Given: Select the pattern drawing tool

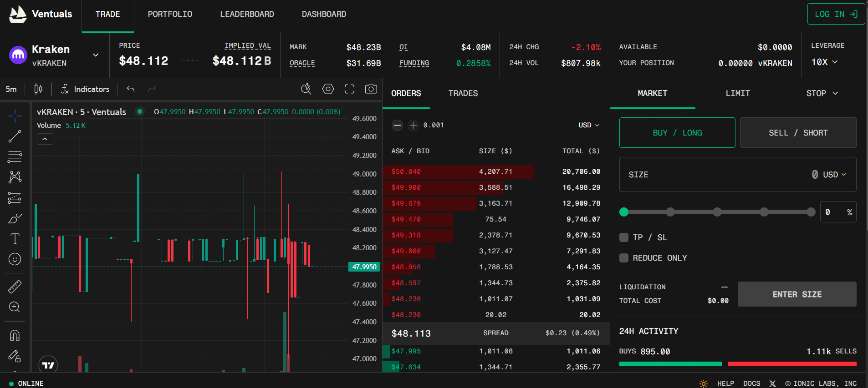Looking at the screenshot, I should [x=15, y=177].
